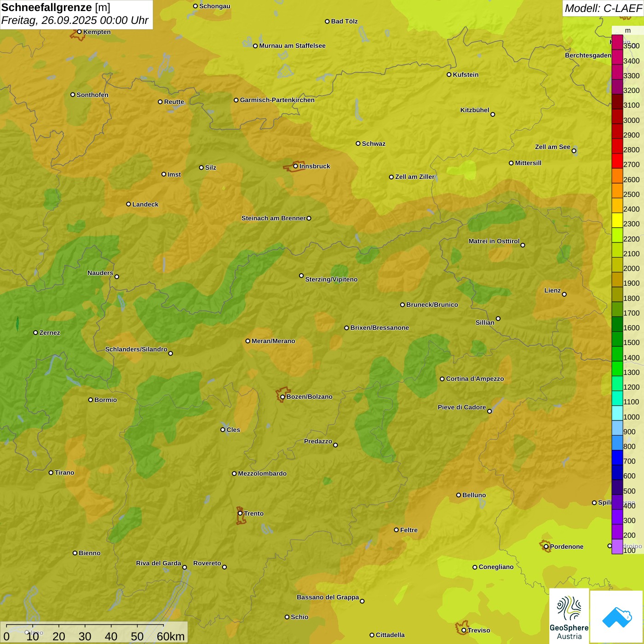Viewport: 644px width, 644px height.
Task: Click the Sonthofen label
Action: click(92, 95)
